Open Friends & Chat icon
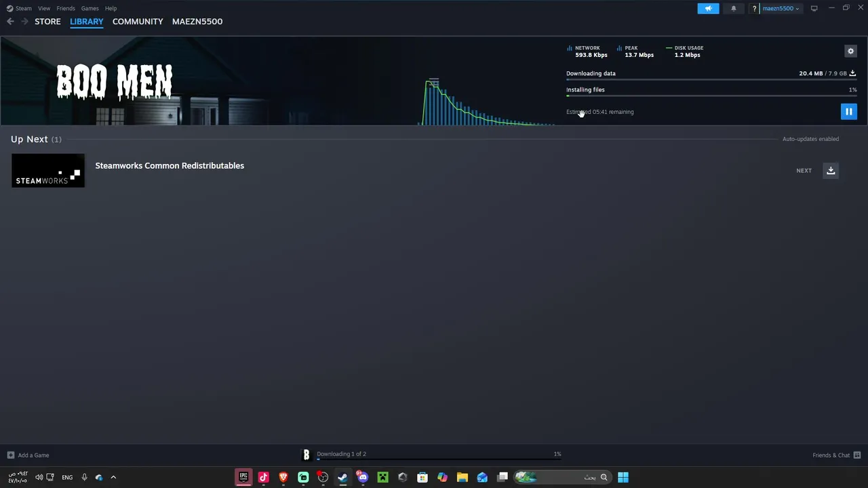The image size is (868, 488). pos(857,455)
